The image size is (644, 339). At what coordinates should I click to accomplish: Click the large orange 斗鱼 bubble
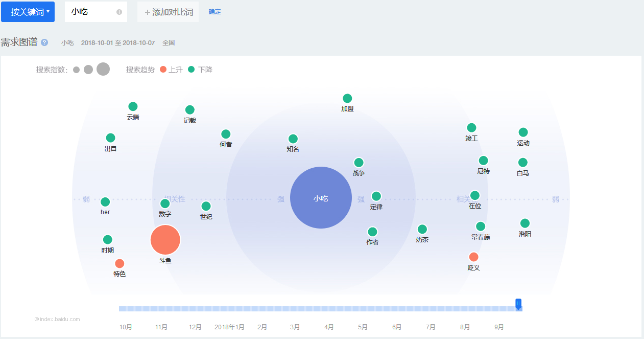click(165, 240)
